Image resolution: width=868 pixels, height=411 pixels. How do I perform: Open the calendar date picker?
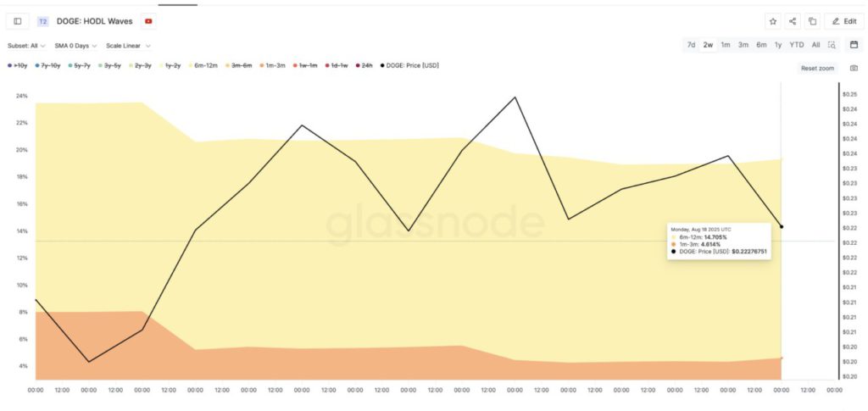[x=854, y=45]
